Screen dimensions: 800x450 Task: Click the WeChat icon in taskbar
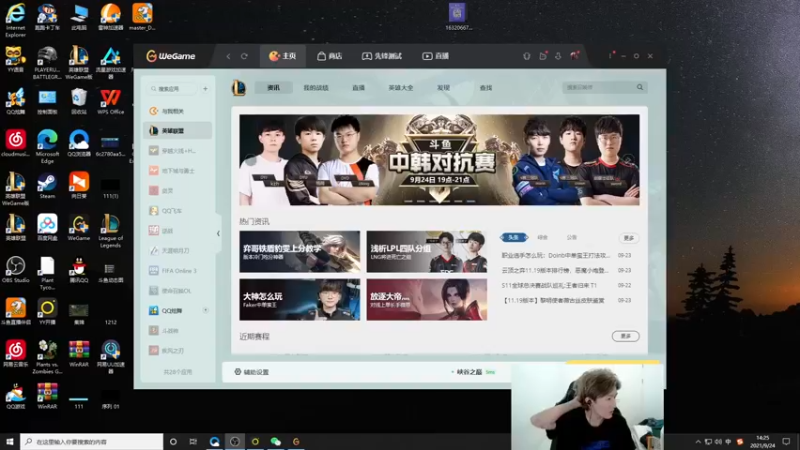point(276,441)
